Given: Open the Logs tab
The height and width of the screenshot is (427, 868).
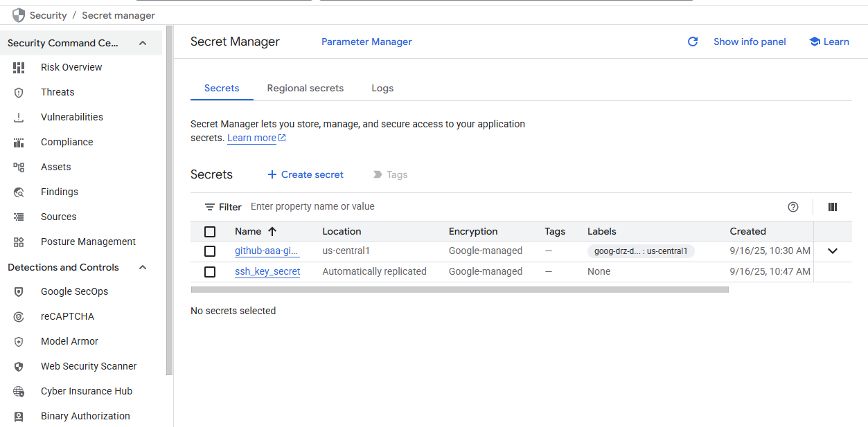Looking at the screenshot, I should click(382, 88).
